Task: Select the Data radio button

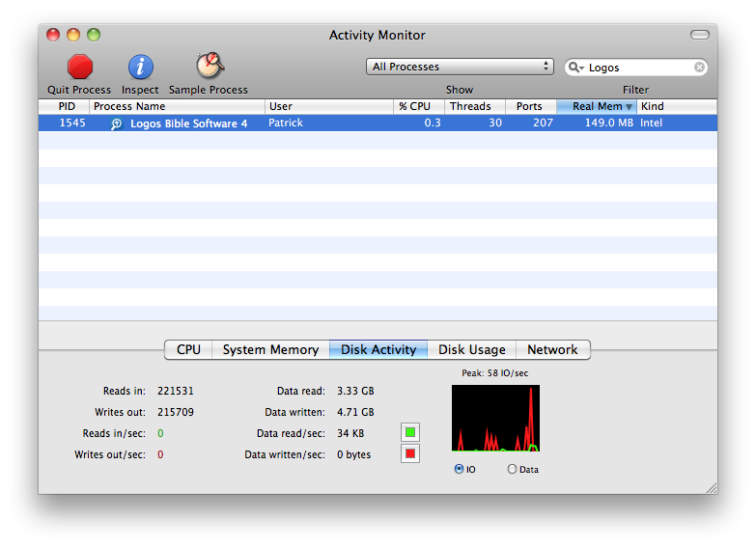Action: coord(512,469)
